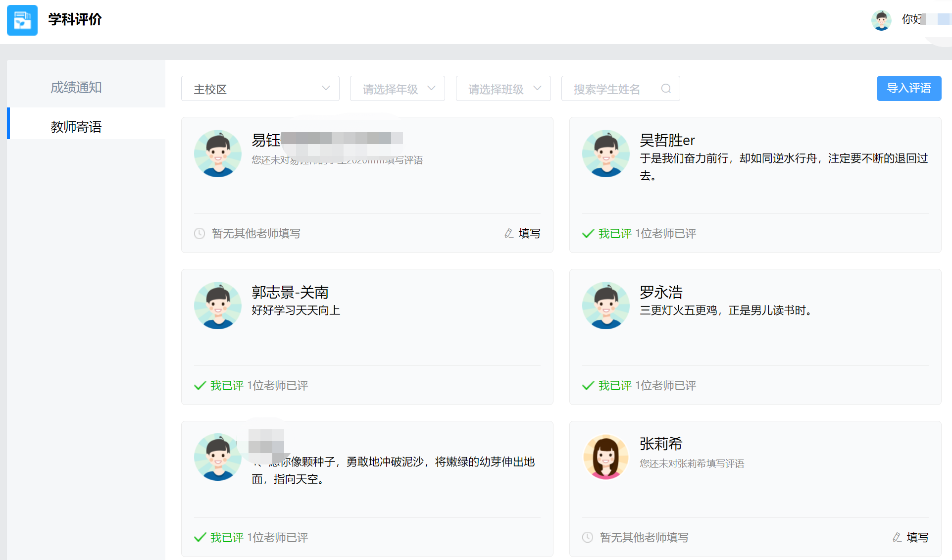Viewport: 952px width, 560px height.
Task: Click the 导入评语 button
Action: tap(908, 88)
